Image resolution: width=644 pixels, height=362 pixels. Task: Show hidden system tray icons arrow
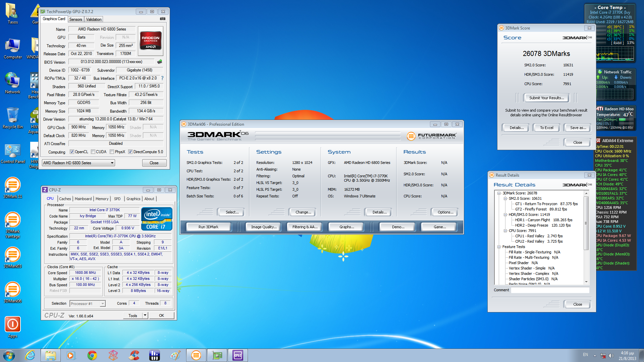pos(595,356)
